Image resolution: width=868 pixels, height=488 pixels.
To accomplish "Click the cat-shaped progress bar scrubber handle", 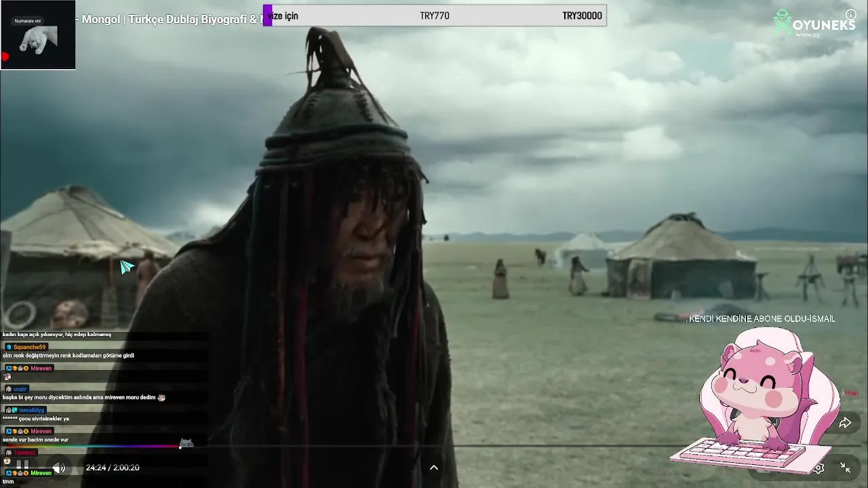I will coord(186,443).
